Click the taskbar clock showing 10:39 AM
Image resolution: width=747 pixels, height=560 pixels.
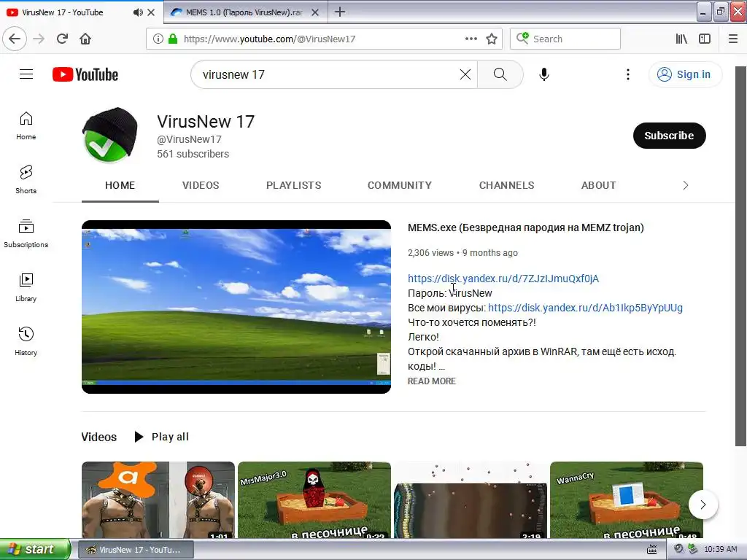pyautogui.click(x=720, y=550)
